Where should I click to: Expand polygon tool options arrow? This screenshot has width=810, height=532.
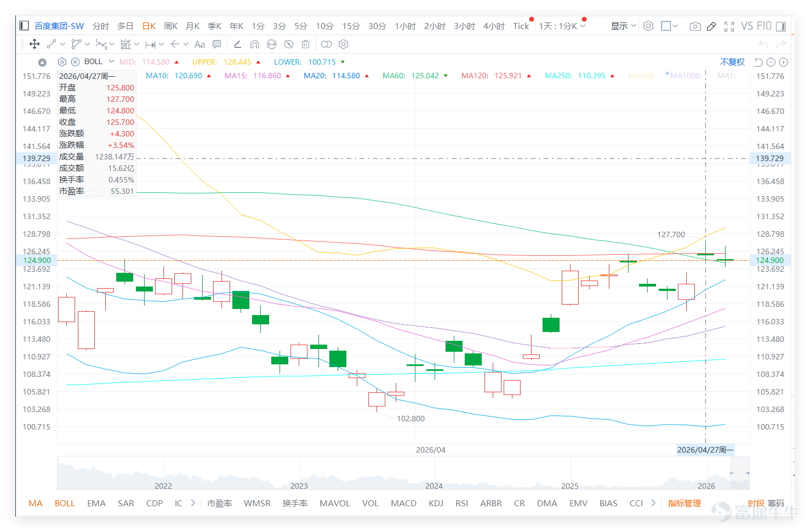pos(87,44)
